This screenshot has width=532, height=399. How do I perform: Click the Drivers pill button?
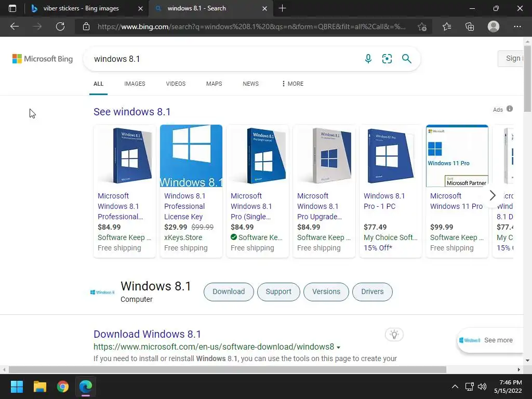point(372,292)
